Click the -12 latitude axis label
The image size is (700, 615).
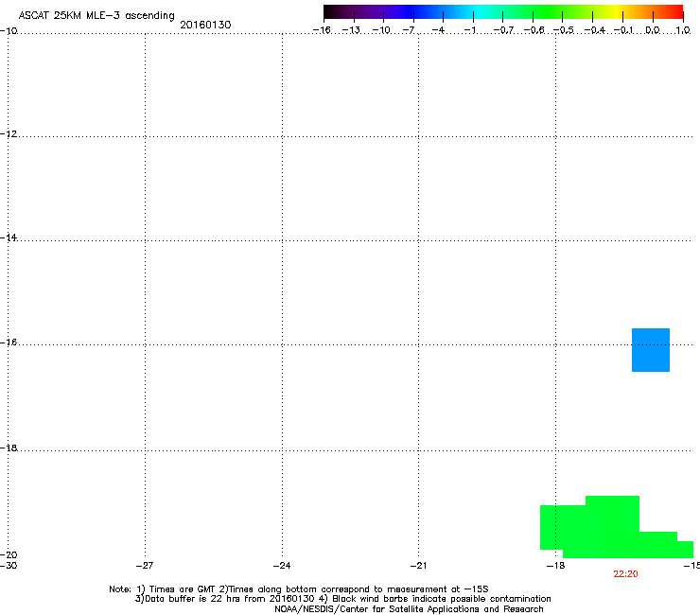pyautogui.click(x=9, y=134)
